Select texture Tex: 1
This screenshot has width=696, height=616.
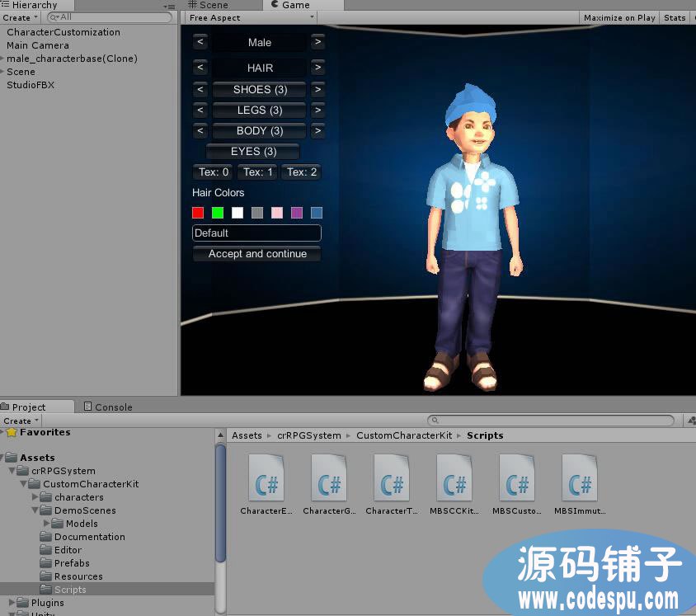pos(257,172)
